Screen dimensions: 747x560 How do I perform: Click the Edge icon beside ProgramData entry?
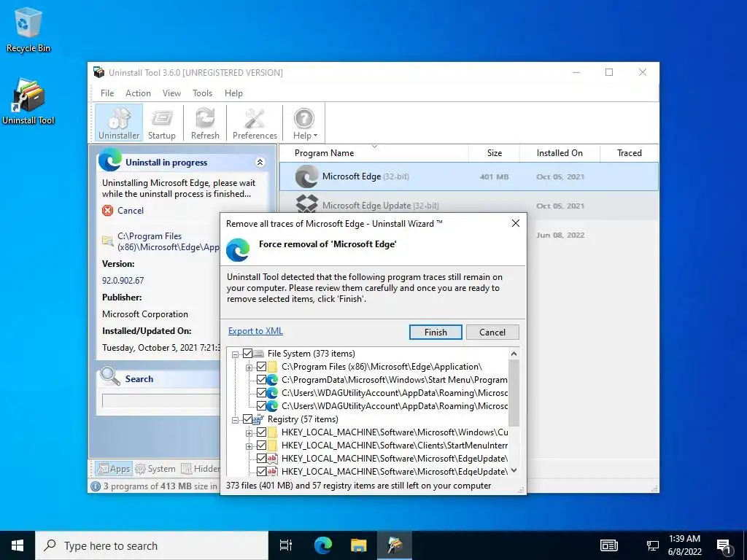[272, 380]
